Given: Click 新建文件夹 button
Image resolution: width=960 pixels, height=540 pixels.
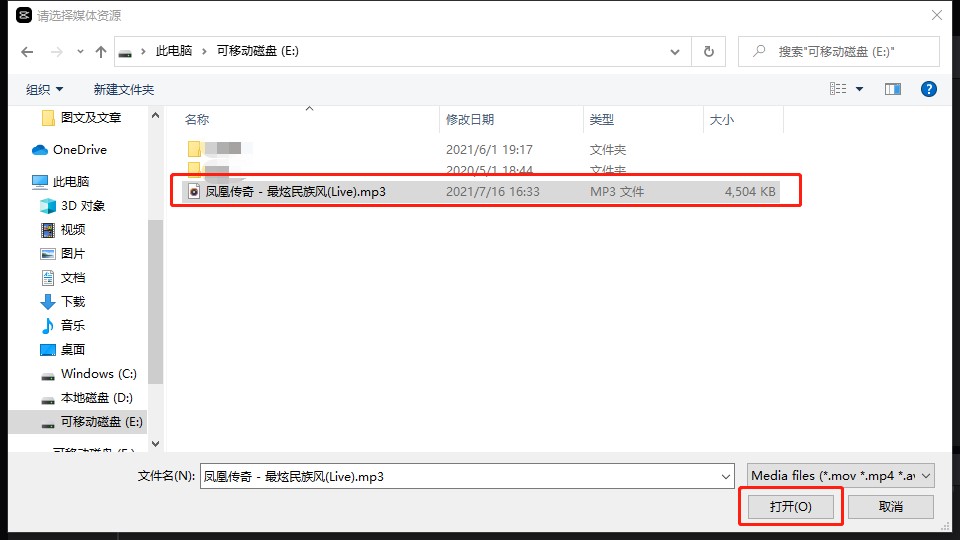Looking at the screenshot, I should 124,89.
